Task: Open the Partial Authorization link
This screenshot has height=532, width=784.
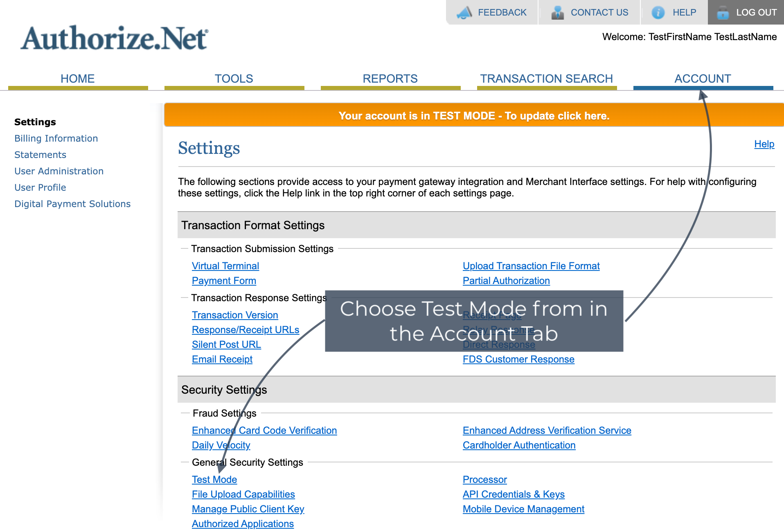Action: click(506, 281)
